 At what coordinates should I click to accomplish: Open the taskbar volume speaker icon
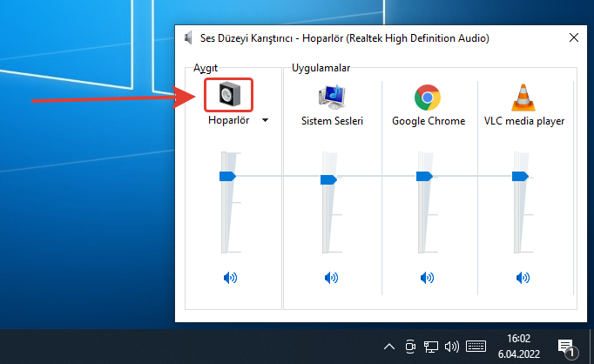(451, 347)
